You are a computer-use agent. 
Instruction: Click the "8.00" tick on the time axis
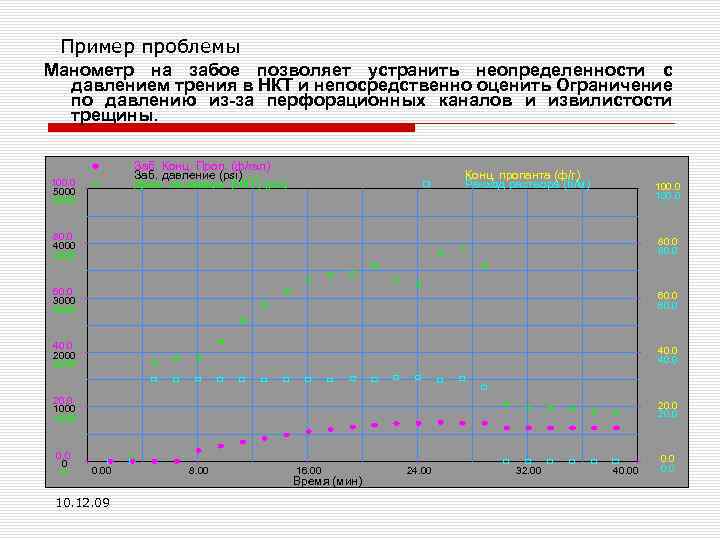[x=198, y=471]
